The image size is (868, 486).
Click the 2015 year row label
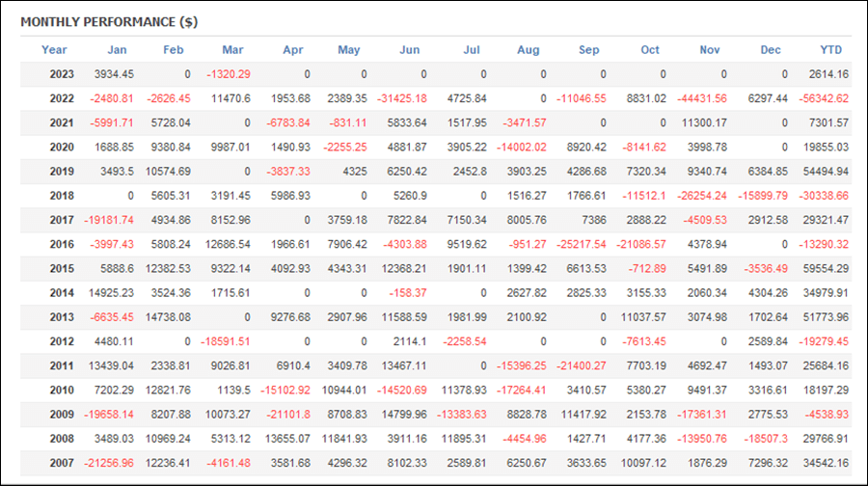[62, 268]
